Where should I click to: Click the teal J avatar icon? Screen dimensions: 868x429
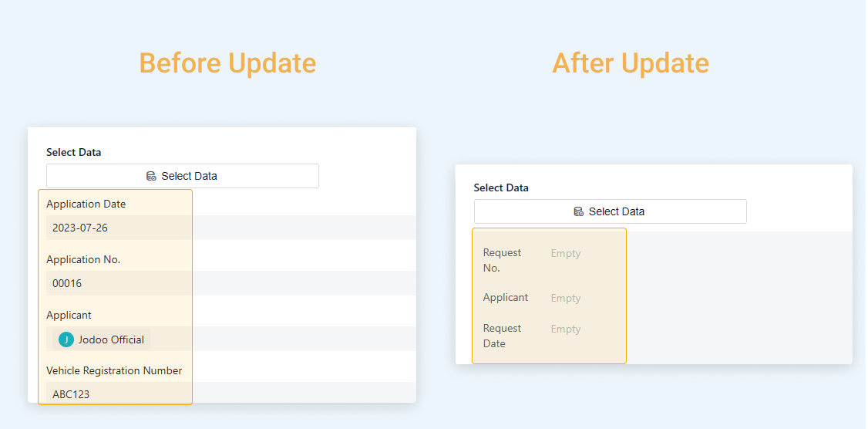(66, 339)
